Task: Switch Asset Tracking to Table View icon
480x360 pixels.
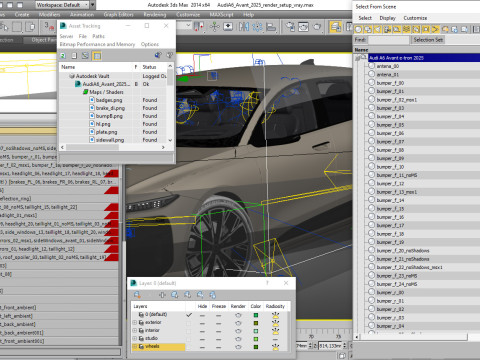Action: [97, 56]
